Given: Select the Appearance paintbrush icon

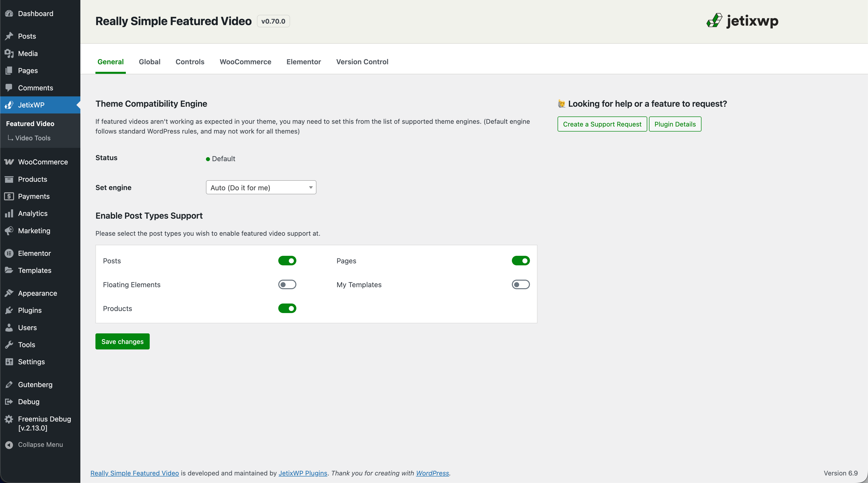Looking at the screenshot, I should point(9,293).
